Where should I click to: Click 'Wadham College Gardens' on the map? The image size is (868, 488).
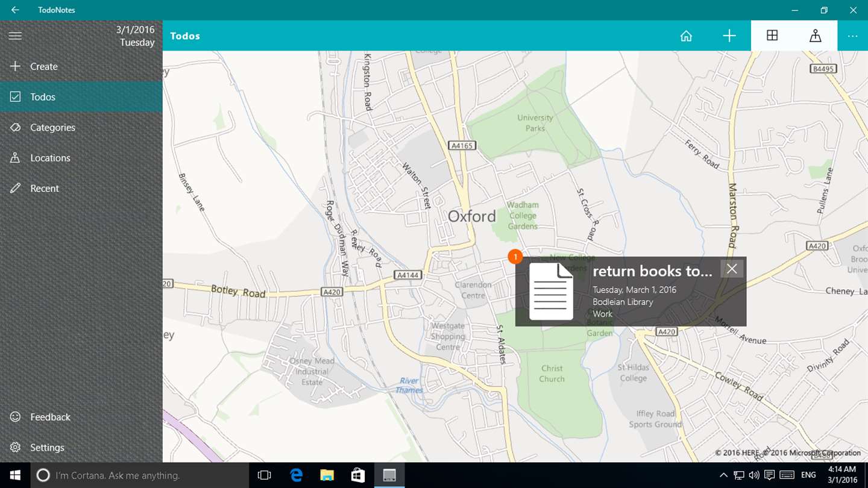point(523,216)
